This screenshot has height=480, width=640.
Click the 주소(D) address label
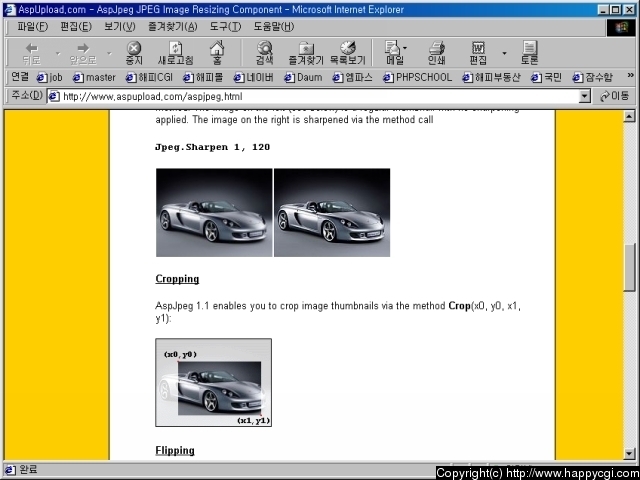click(x=27, y=96)
